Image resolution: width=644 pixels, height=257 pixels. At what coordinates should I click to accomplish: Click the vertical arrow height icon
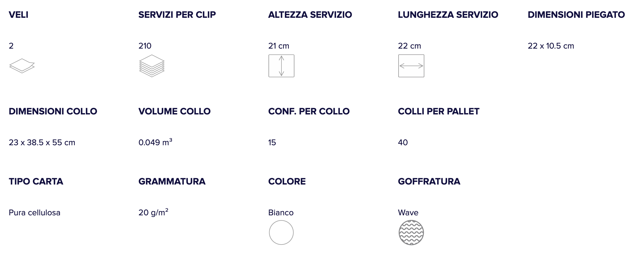pos(281,66)
